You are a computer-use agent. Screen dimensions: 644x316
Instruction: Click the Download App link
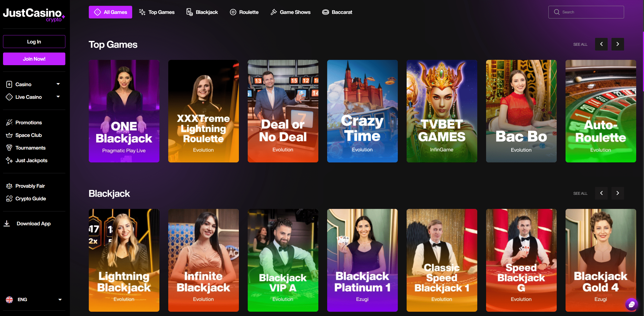click(x=34, y=224)
